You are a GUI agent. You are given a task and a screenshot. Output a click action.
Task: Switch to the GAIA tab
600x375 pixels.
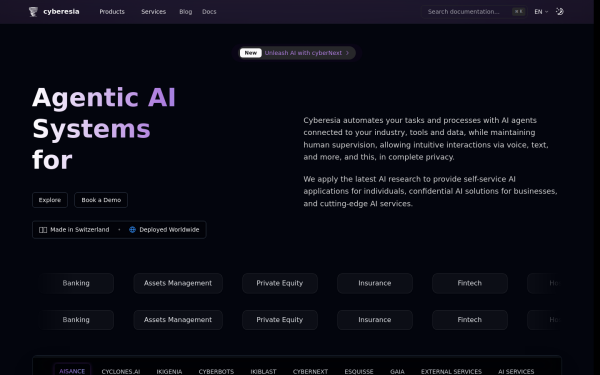point(397,371)
